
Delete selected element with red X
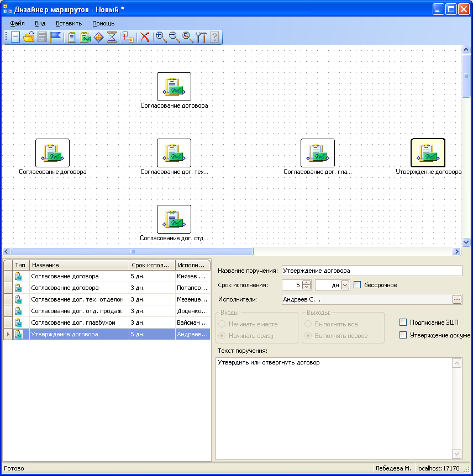tap(145, 37)
